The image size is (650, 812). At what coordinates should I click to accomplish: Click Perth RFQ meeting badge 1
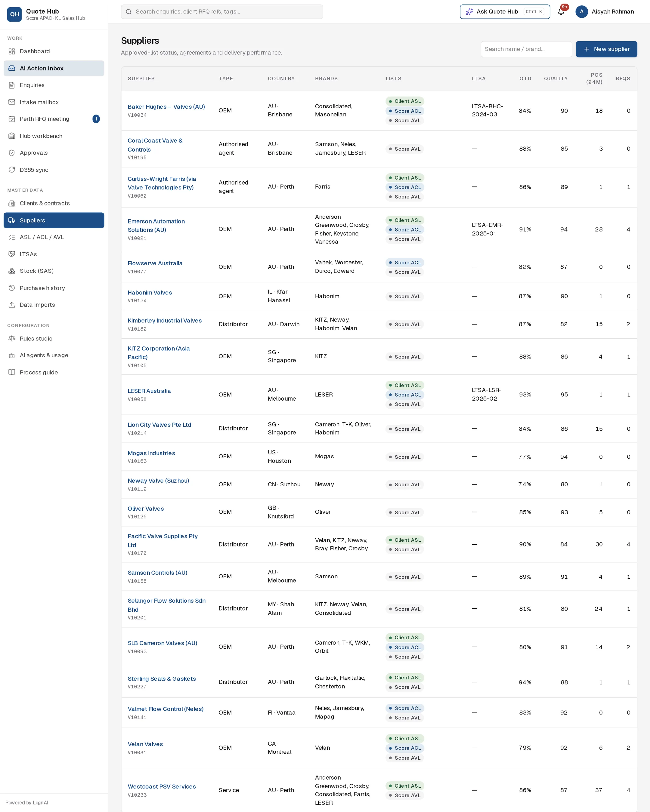coord(96,119)
